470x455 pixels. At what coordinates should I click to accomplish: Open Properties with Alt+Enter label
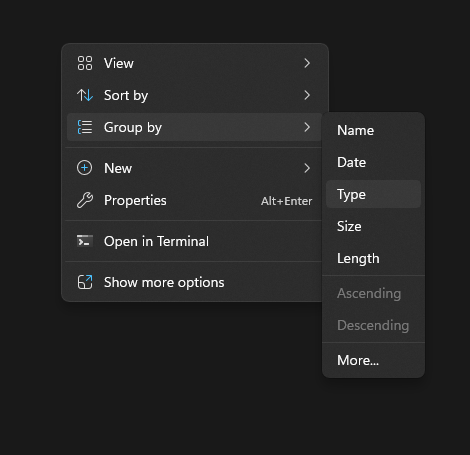click(x=286, y=201)
